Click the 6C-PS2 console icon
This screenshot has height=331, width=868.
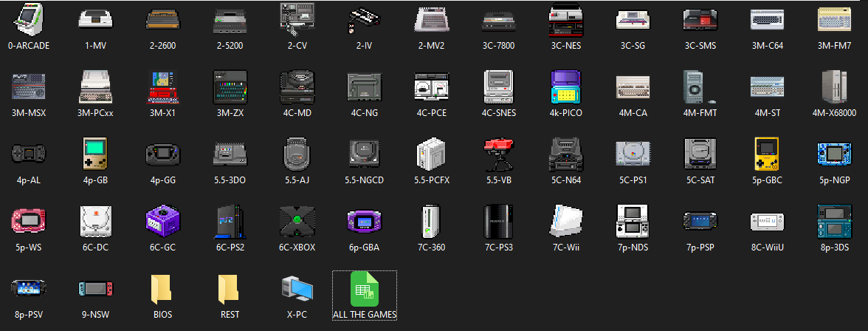click(230, 221)
